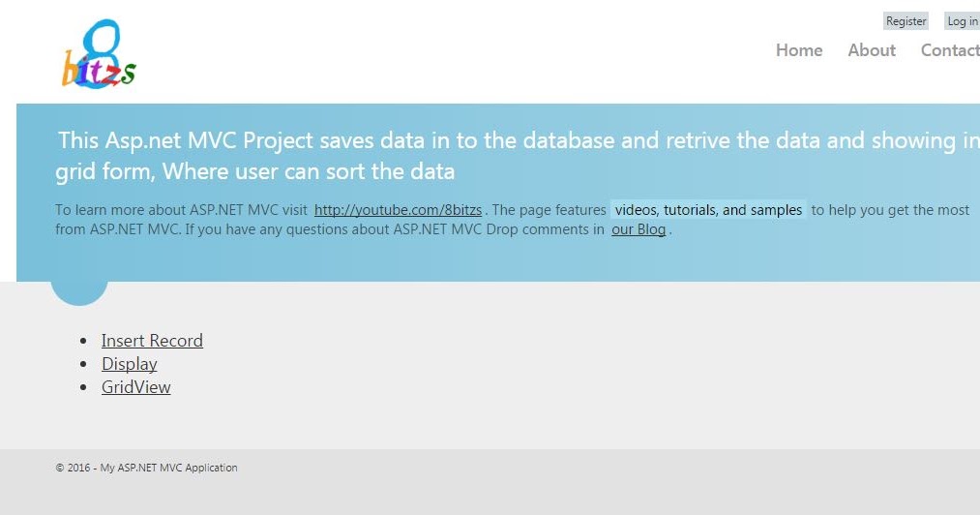Click the 2016 copyright footer text
Screen dimensions: 980x515
point(146,468)
